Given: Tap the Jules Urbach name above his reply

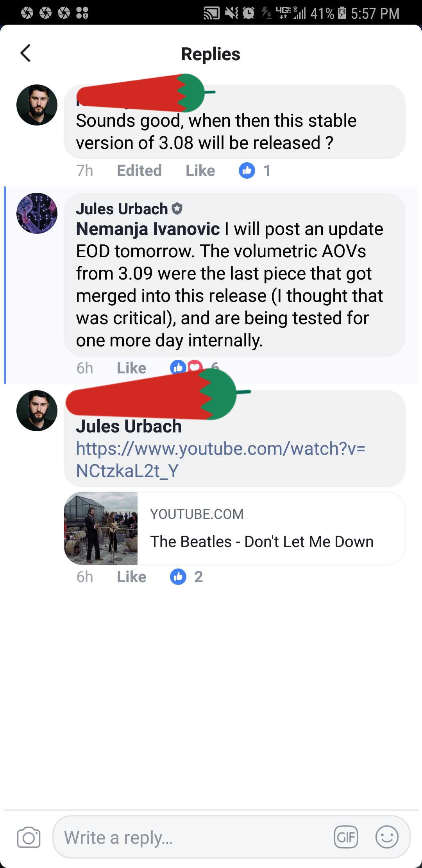Looking at the screenshot, I should (122, 209).
